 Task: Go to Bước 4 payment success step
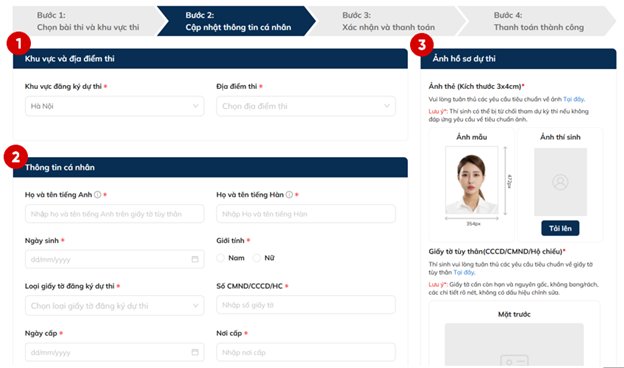click(538, 21)
